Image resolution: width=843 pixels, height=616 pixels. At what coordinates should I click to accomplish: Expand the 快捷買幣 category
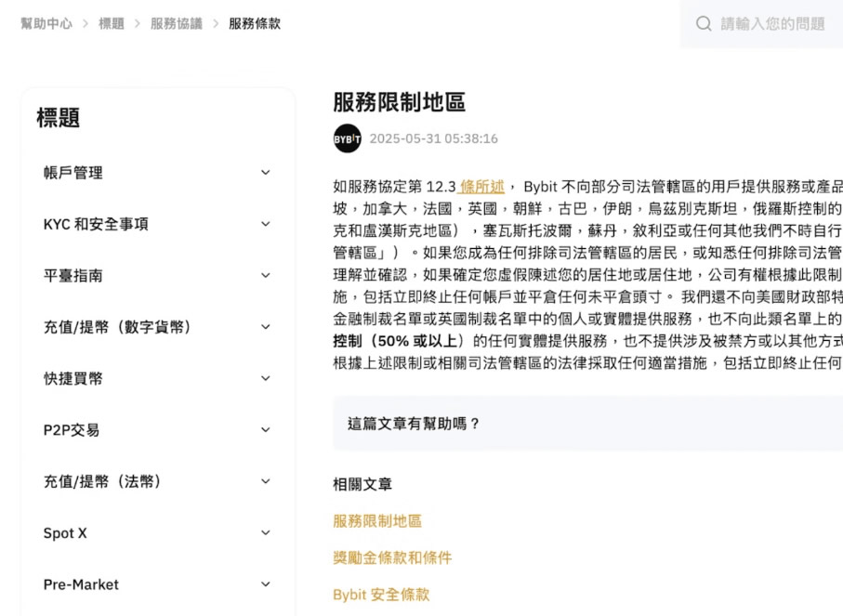[x=158, y=378]
